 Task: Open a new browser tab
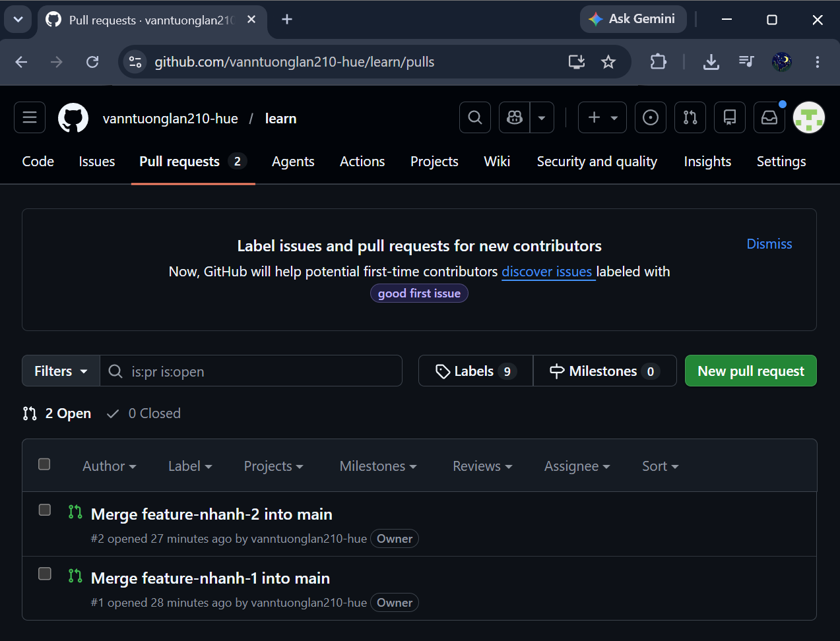pos(287,20)
